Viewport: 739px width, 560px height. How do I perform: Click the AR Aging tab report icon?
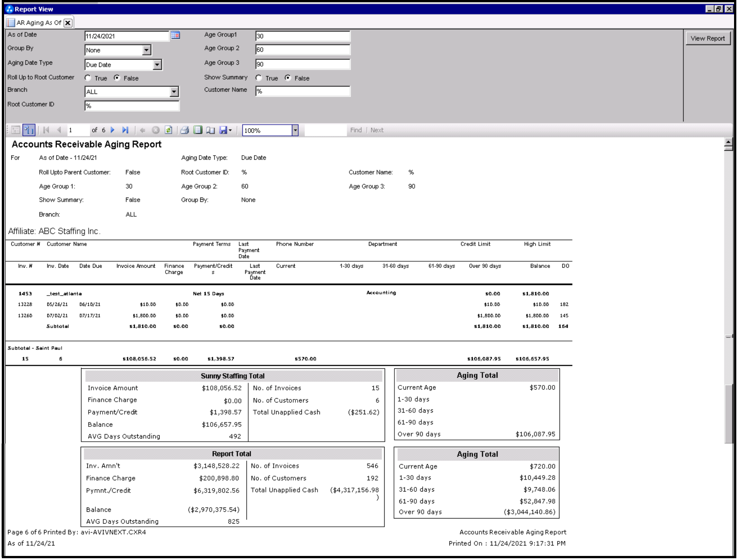[x=11, y=23]
